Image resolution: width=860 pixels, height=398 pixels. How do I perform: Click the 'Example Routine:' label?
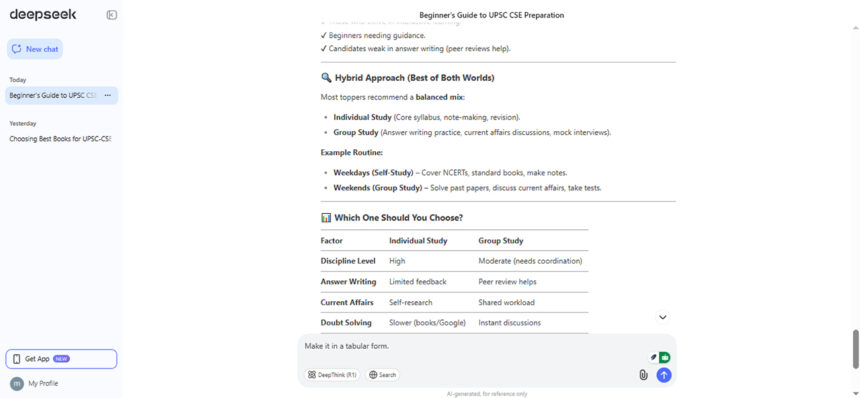(x=352, y=152)
